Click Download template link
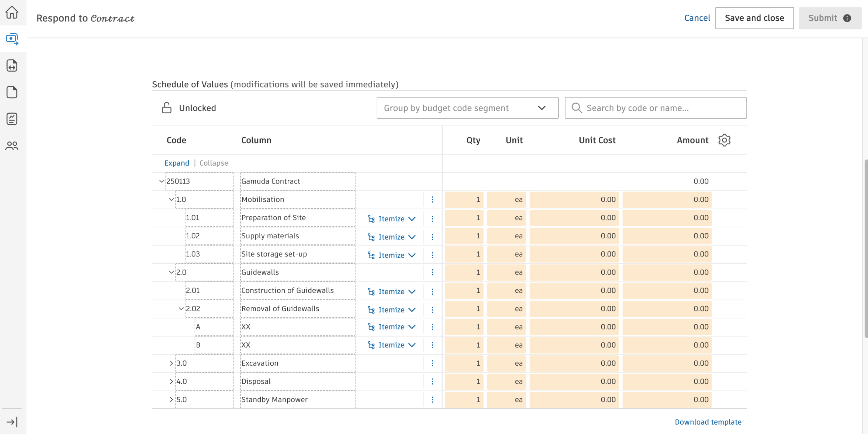Image resolution: width=868 pixels, height=434 pixels. pyautogui.click(x=708, y=422)
